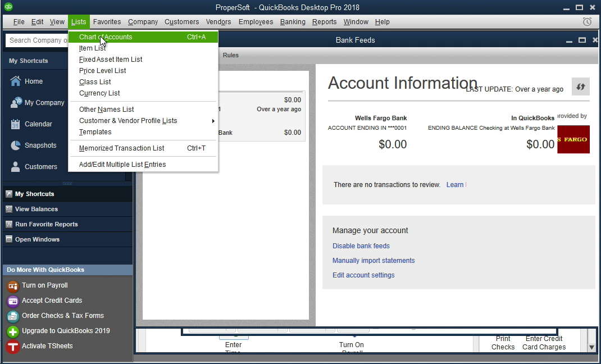Select Price Level List menu entry
The width and height of the screenshot is (601, 364).
click(x=143, y=71)
